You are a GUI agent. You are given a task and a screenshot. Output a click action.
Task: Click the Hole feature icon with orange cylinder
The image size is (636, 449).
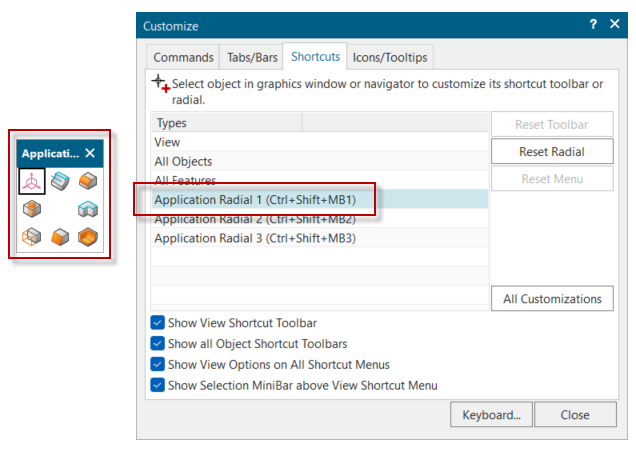(33, 209)
